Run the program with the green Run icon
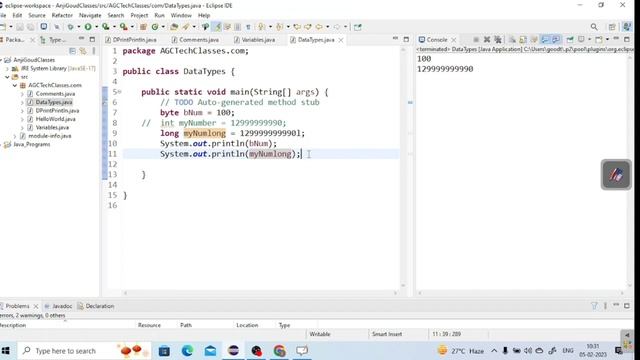The height and width of the screenshot is (360, 640). [88, 27]
